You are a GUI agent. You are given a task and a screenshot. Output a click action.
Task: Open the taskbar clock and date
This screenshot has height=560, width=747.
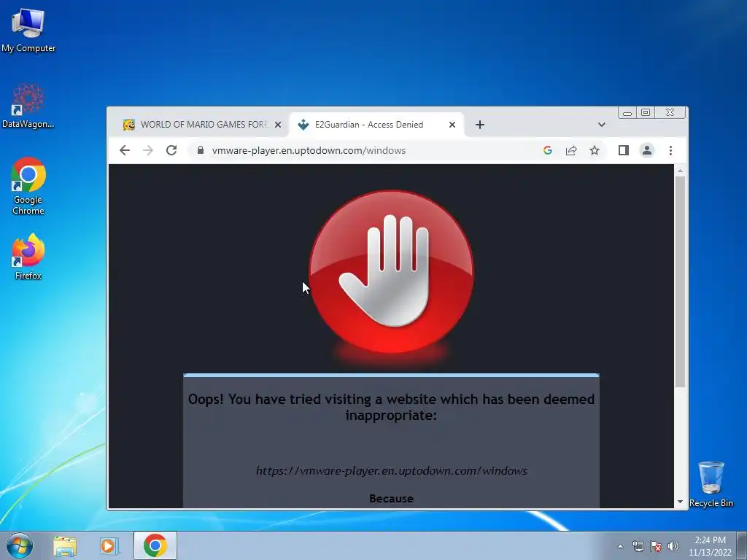[x=710, y=546]
